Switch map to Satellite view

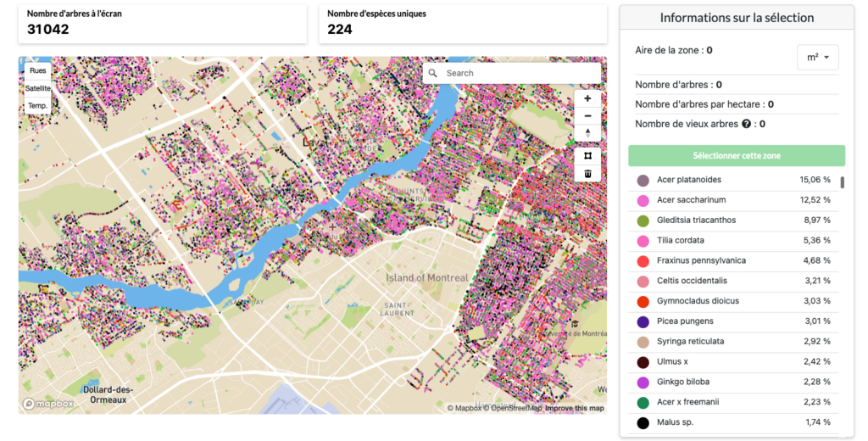[37, 88]
